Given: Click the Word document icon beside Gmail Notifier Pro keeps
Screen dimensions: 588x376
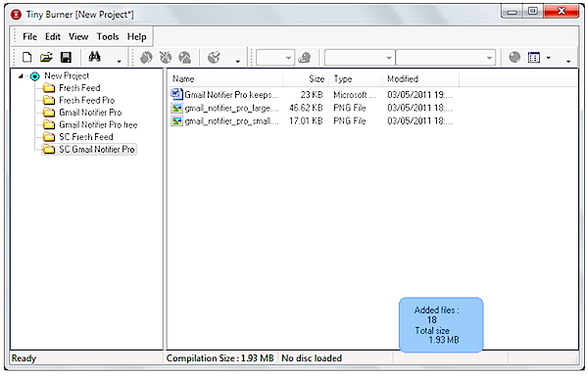Looking at the screenshot, I should pos(176,94).
